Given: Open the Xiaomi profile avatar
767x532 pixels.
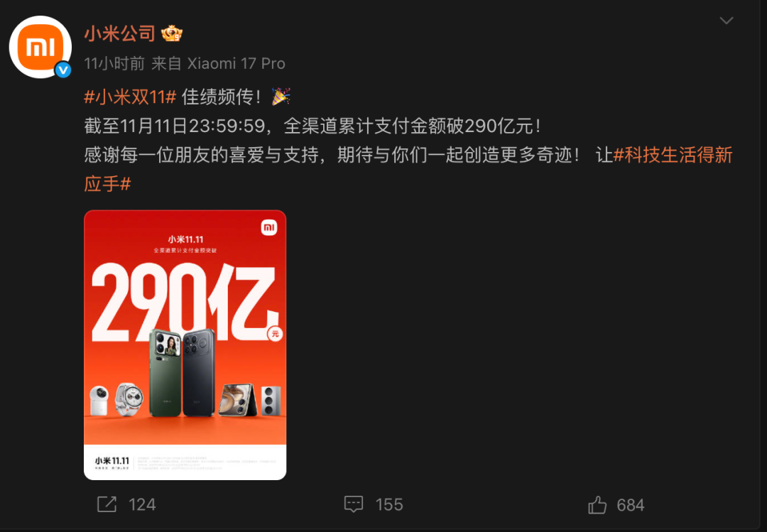Looking at the screenshot, I should [x=40, y=47].
